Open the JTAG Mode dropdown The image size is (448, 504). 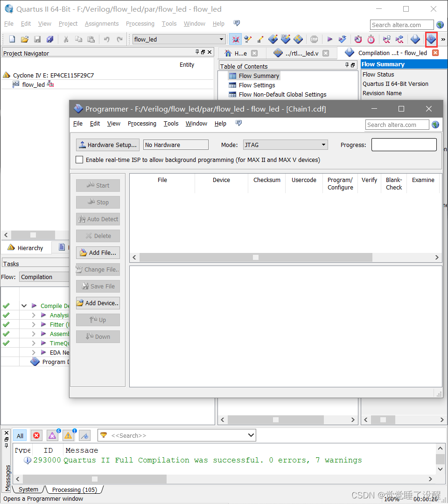323,145
